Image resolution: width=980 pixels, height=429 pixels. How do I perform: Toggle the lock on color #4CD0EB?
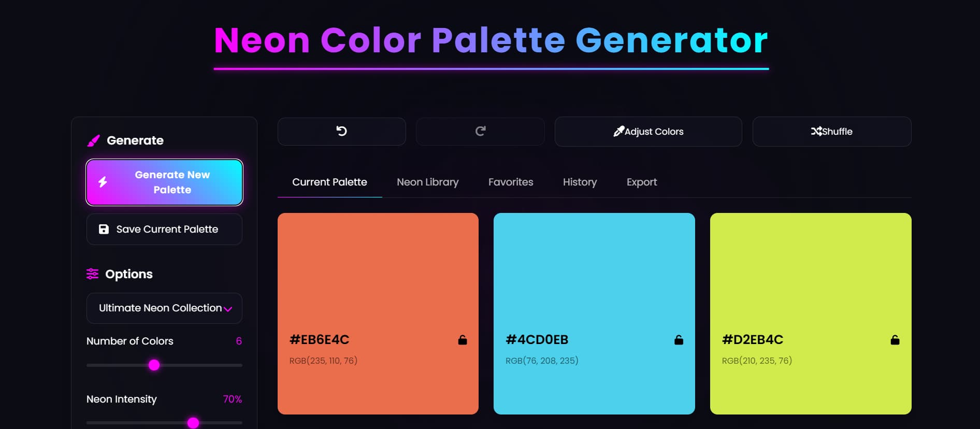tap(679, 340)
